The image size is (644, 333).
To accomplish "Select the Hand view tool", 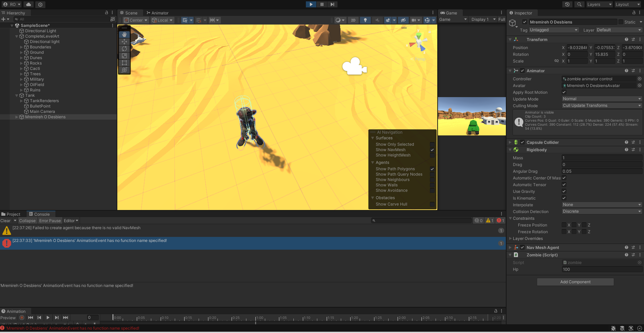I will coord(124,34).
